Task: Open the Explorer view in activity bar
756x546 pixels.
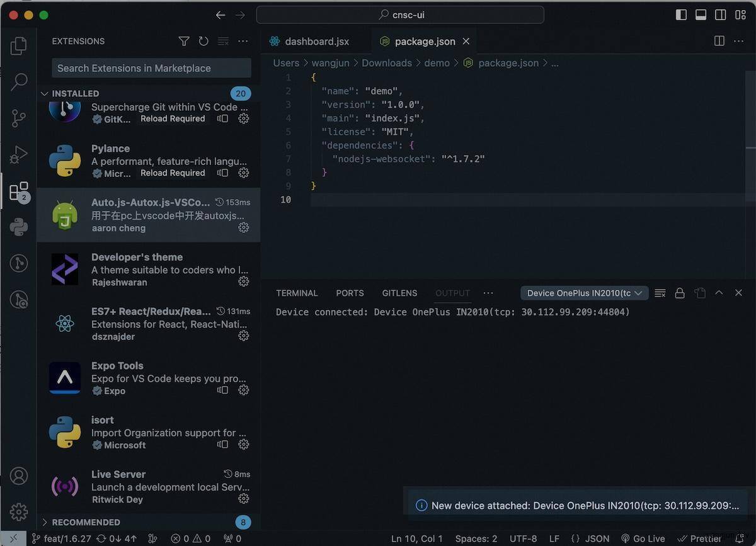Action: pos(19,45)
